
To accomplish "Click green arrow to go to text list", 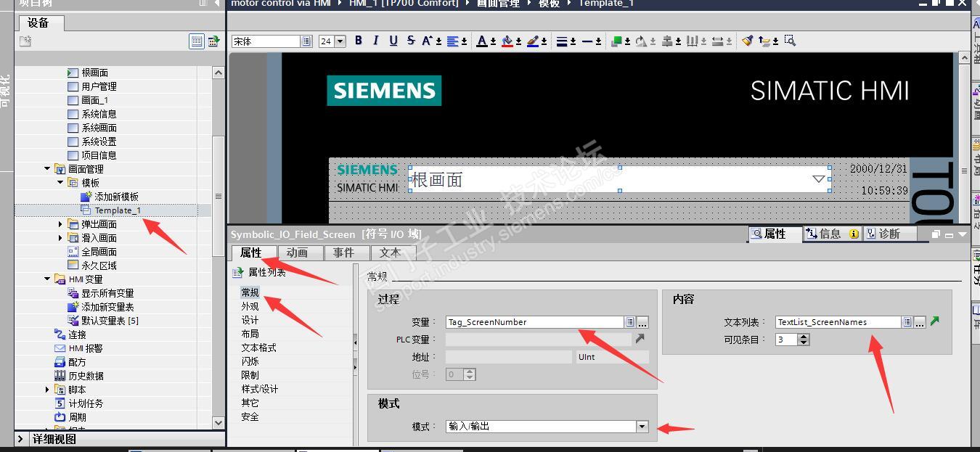I will [x=934, y=321].
